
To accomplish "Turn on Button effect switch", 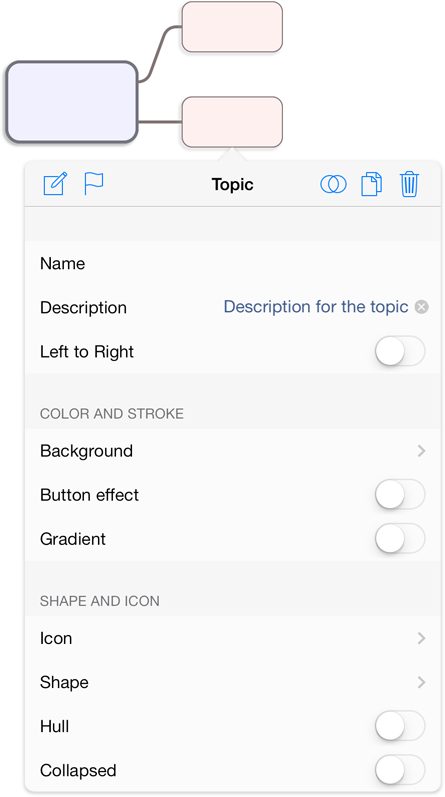I will pyautogui.click(x=400, y=495).
